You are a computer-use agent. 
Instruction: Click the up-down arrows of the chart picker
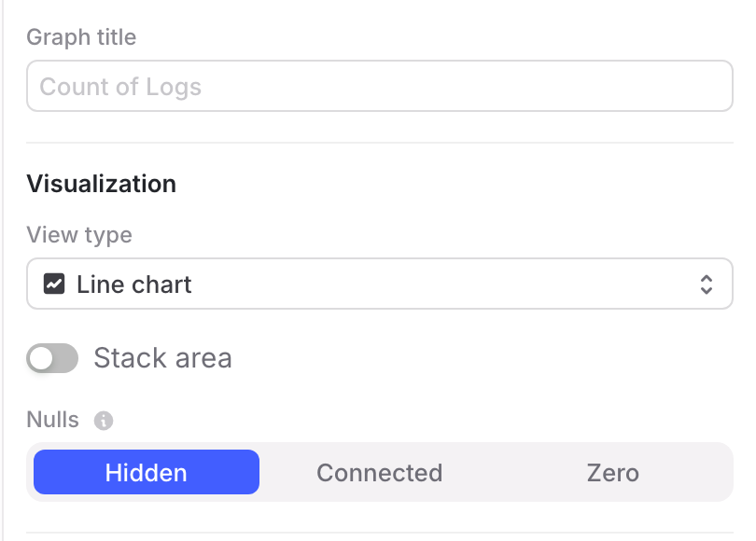click(707, 284)
